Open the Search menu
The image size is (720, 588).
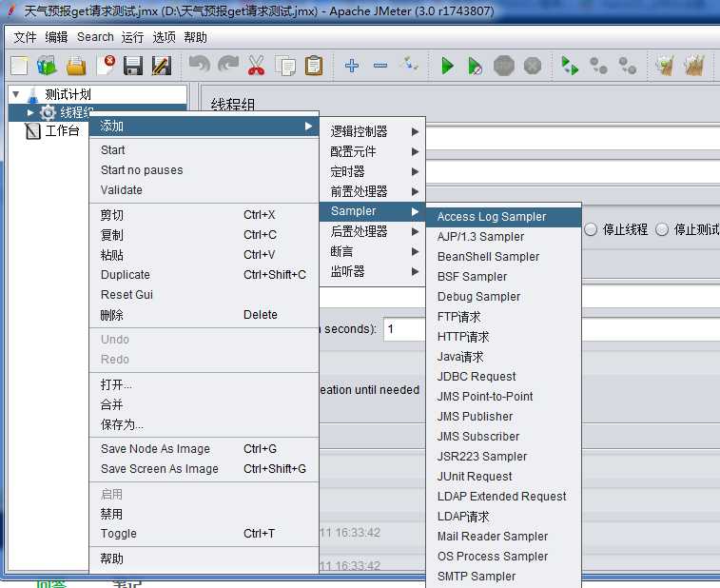click(x=95, y=37)
